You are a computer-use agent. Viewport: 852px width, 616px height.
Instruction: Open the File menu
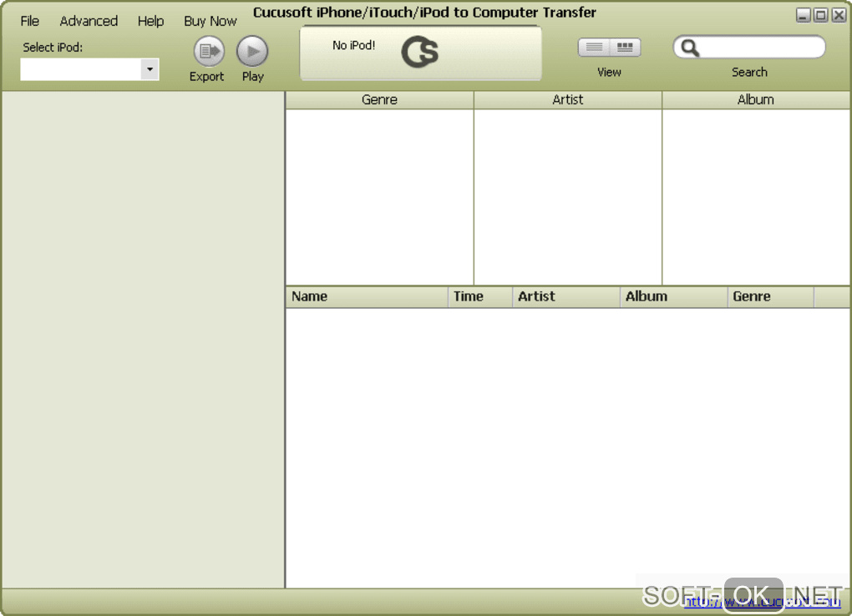tap(30, 21)
